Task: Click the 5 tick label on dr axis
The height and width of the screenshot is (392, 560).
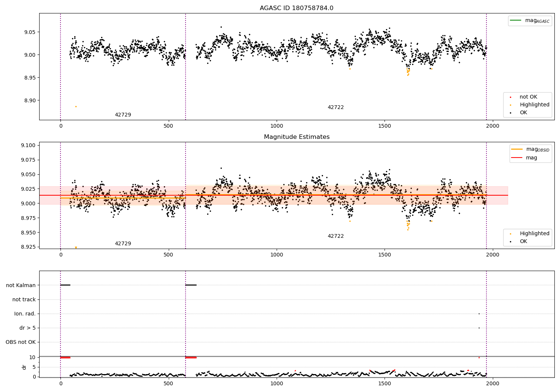Action: (34, 367)
